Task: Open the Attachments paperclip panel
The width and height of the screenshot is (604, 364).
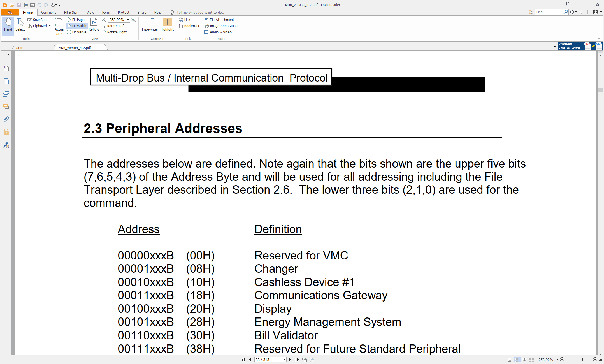Action: click(x=6, y=119)
